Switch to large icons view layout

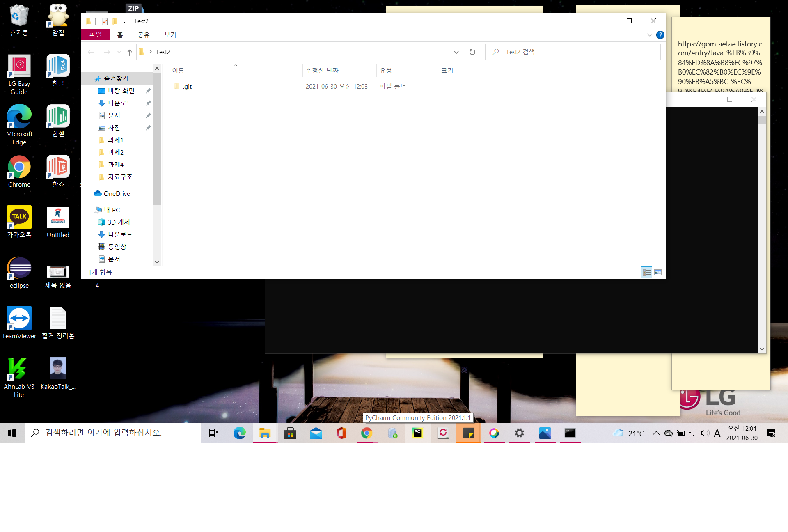point(658,272)
